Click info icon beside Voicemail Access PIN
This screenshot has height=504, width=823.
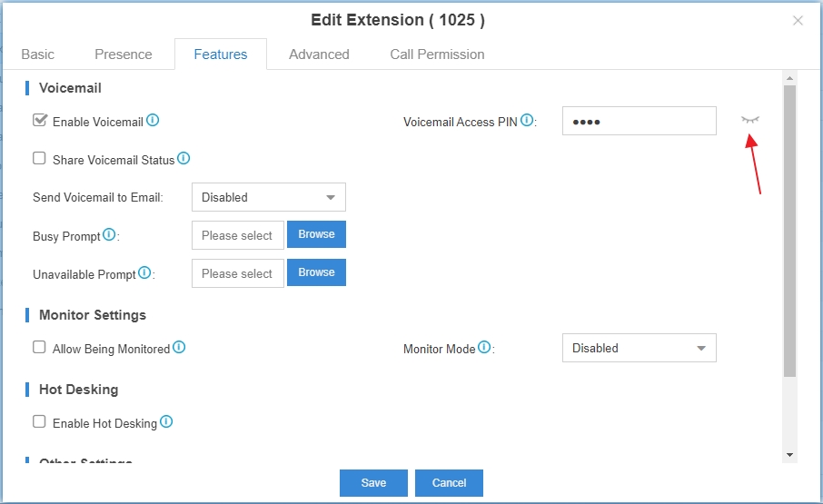click(x=527, y=121)
